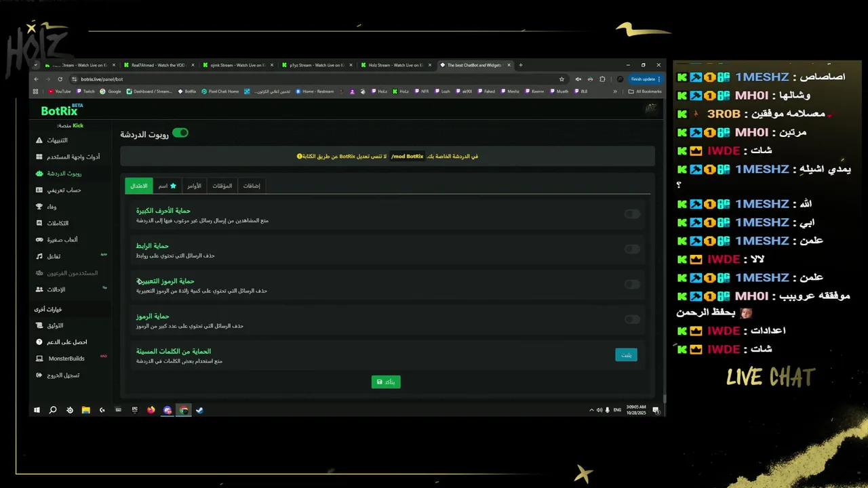The width and height of the screenshot is (868, 488).
Task: Click the ألعاب صغيرة gamepad icon
Action: click(39, 239)
